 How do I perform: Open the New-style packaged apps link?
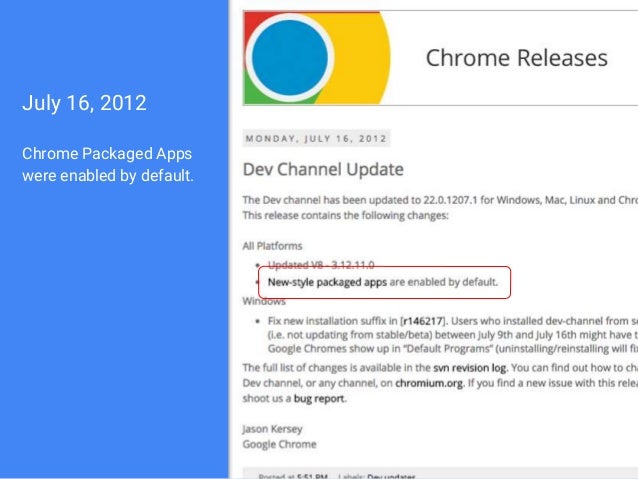[327, 282]
